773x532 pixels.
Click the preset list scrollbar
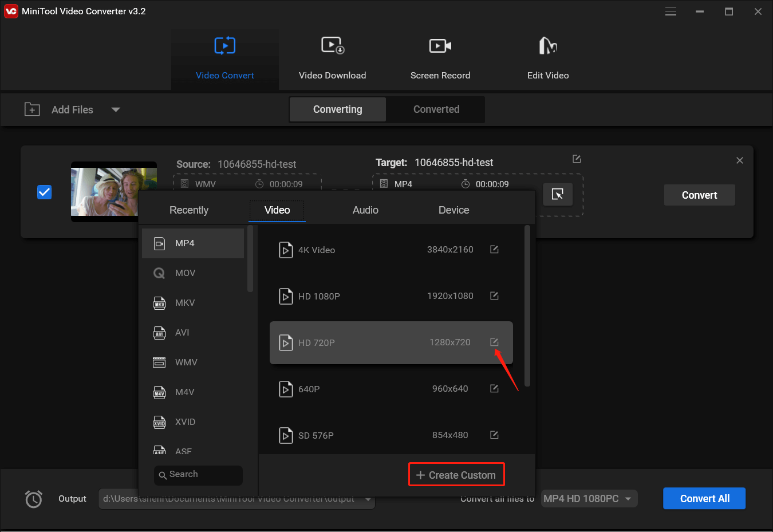point(527,306)
